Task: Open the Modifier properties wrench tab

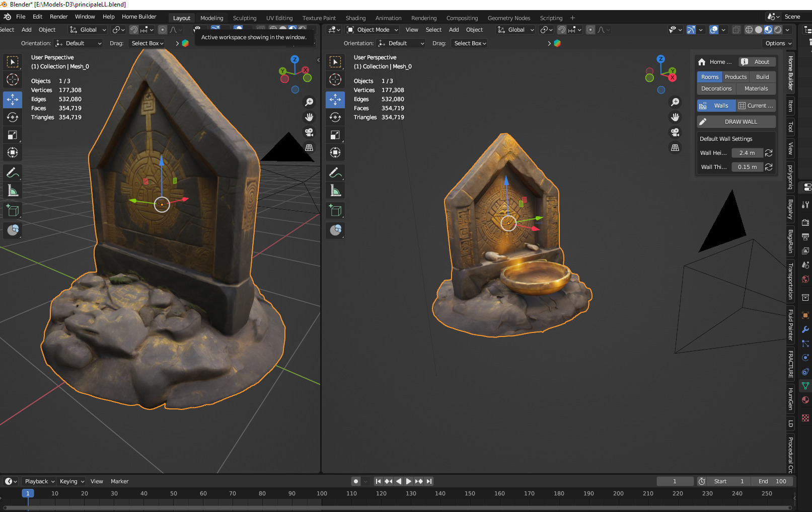Action: [805, 329]
